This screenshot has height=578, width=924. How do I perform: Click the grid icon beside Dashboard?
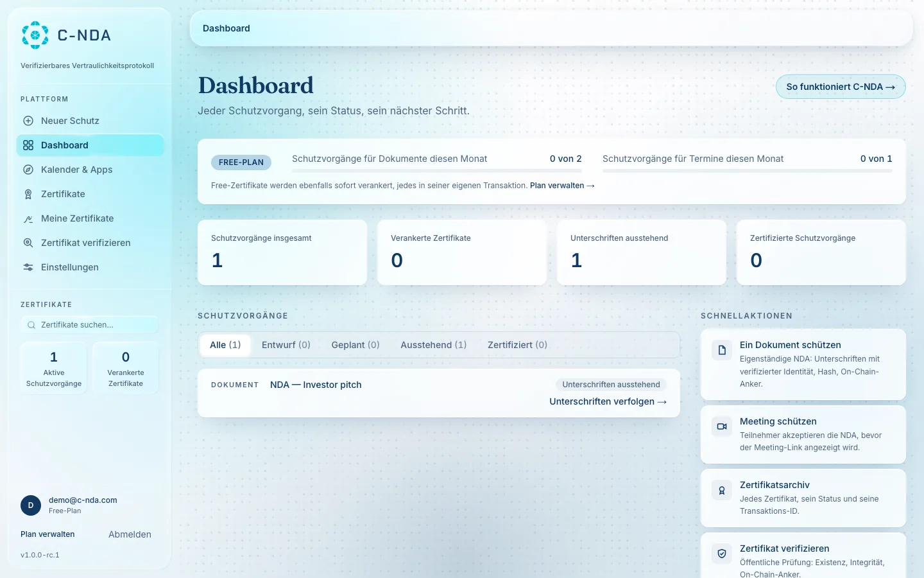(28, 145)
